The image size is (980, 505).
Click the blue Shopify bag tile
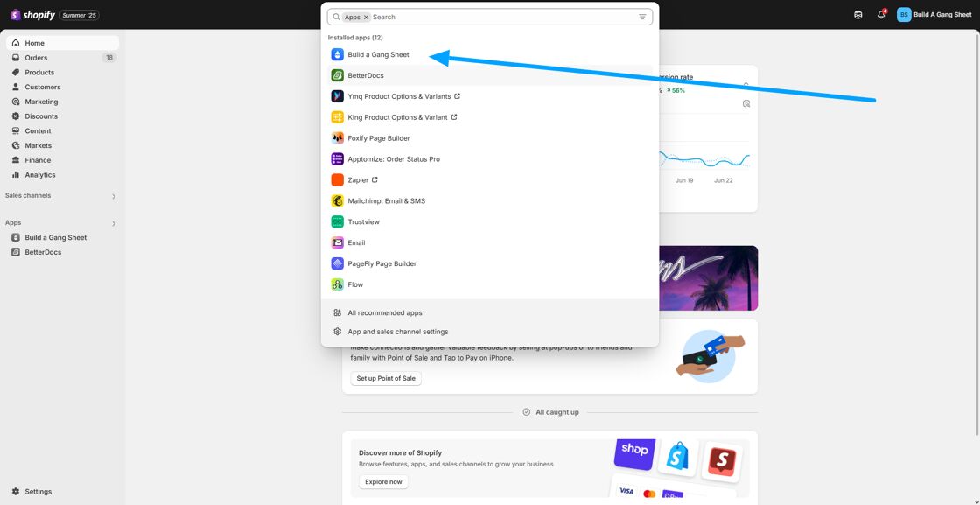point(678,457)
